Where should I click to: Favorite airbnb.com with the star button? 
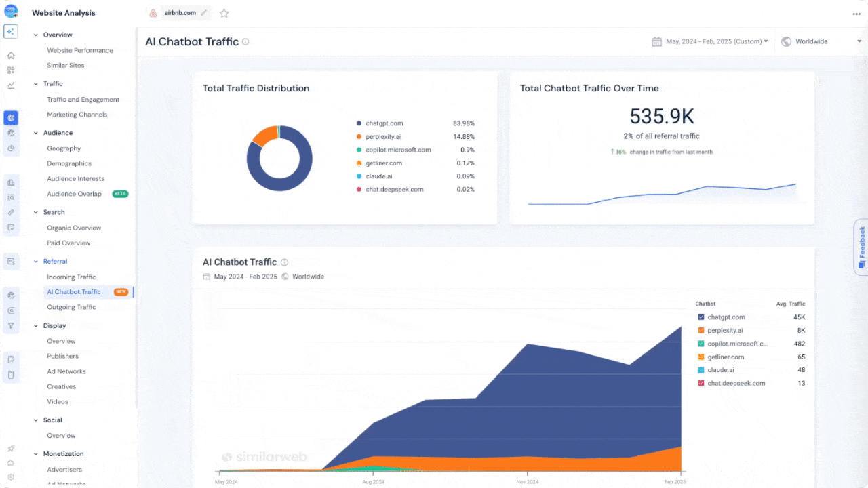[x=224, y=13]
